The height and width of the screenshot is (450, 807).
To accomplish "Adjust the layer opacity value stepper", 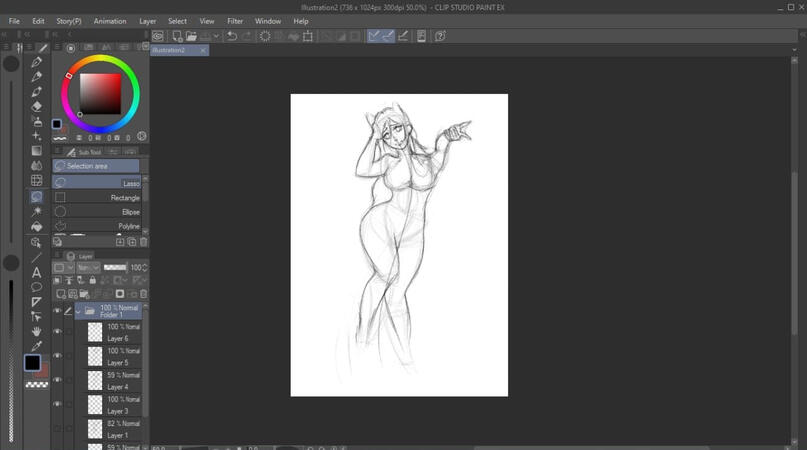I will click(145, 268).
